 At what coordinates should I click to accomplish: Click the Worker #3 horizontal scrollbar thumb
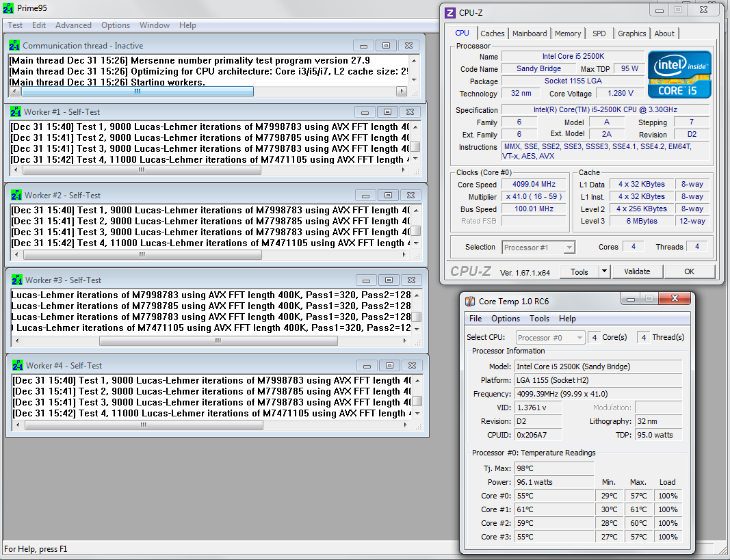click(218, 341)
